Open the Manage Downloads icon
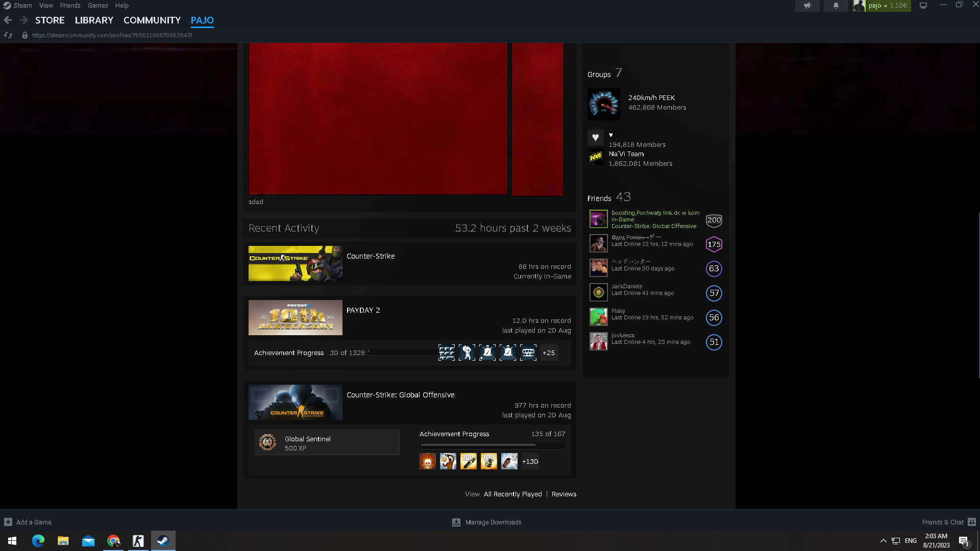 (x=456, y=522)
